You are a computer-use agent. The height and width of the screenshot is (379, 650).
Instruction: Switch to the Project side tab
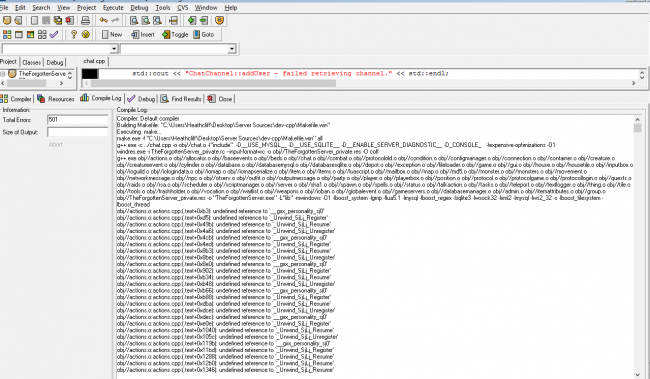click(x=8, y=61)
